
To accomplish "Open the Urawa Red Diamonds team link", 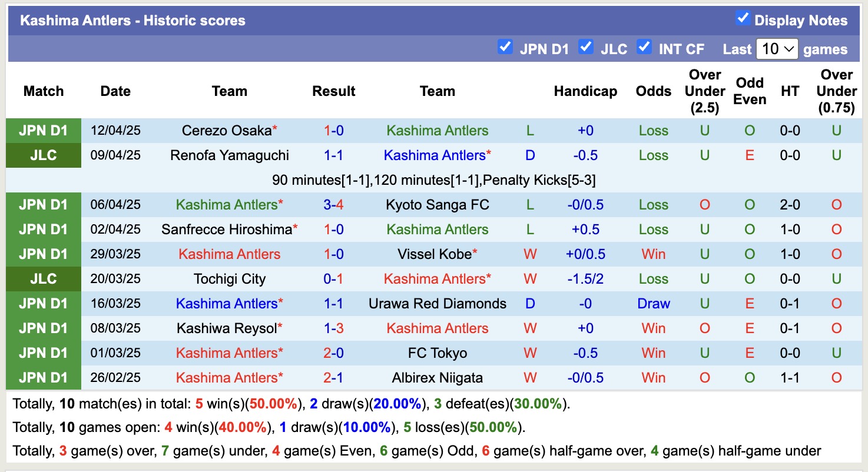I will click(x=437, y=304).
